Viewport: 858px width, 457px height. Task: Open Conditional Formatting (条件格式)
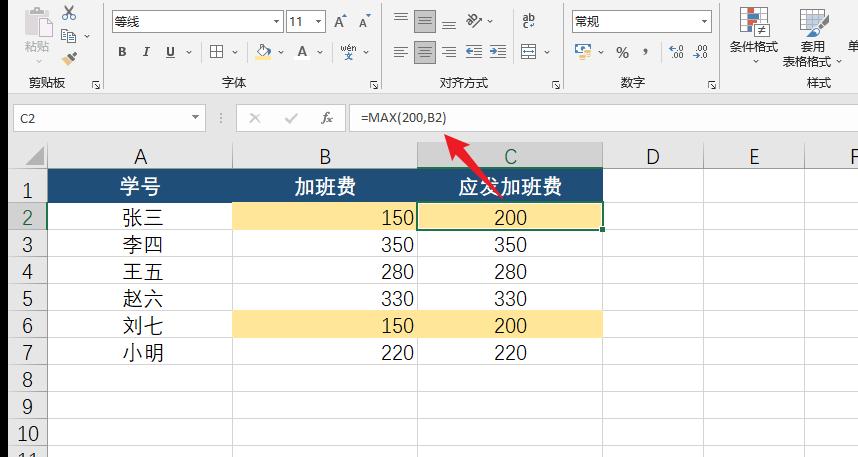click(x=753, y=36)
